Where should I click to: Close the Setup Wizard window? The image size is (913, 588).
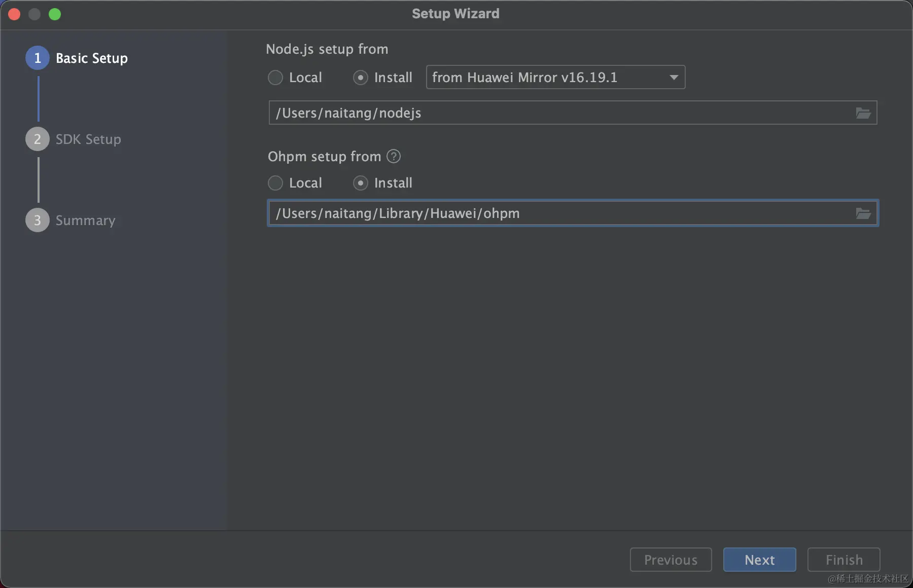pyautogui.click(x=14, y=14)
